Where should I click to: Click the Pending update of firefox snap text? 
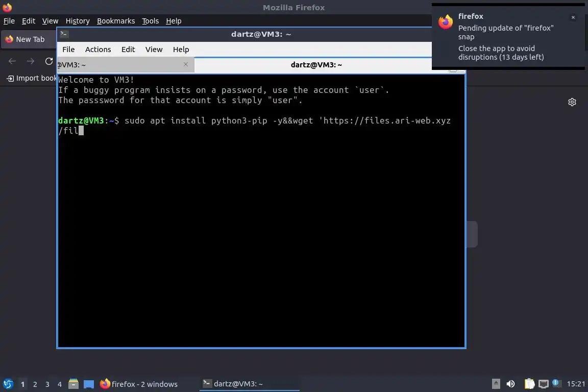(x=505, y=32)
